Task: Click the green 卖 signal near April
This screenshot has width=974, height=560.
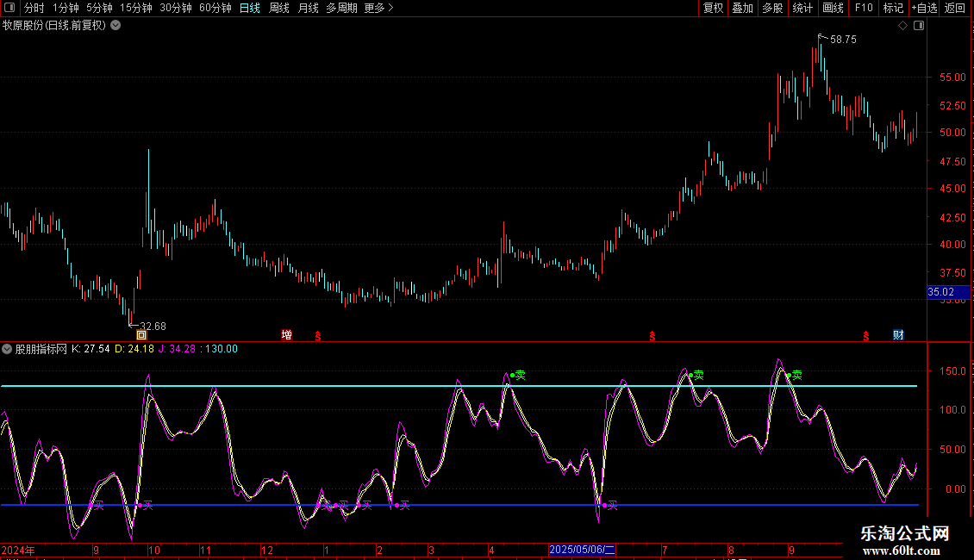Action: 519,375
